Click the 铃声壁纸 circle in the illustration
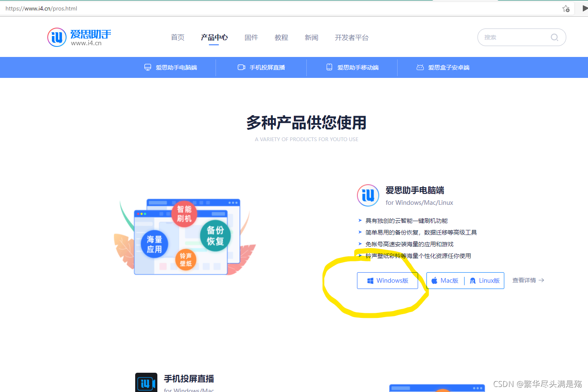The image size is (588, 392). click(186, 260)
